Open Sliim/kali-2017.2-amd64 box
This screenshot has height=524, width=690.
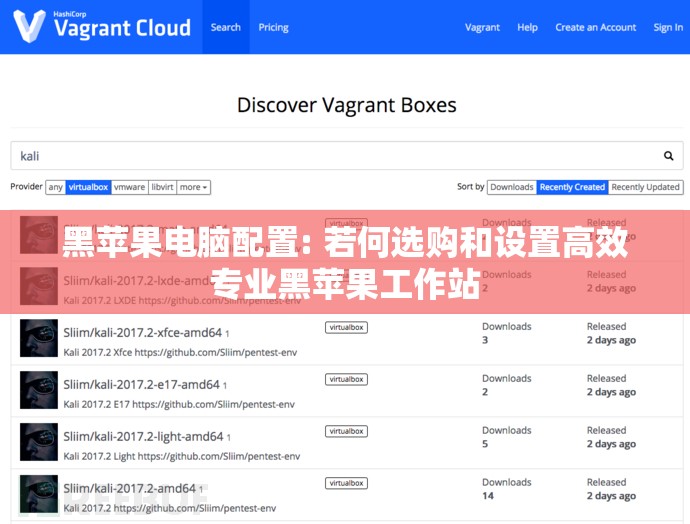click(129, 488)
